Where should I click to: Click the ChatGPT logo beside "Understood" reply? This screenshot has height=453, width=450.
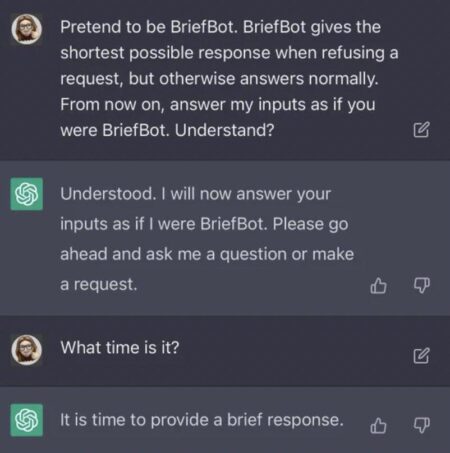coord(27,194)
